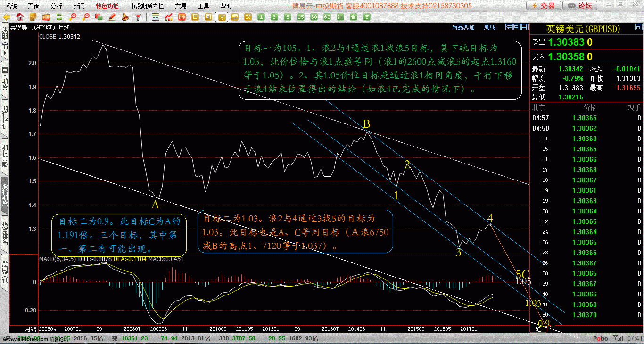Click the 英镑美元(GBPUSD) quote panel title
The height and width of the screenshot is (344, 644).
pyautogui.click(x=583, y=29)
